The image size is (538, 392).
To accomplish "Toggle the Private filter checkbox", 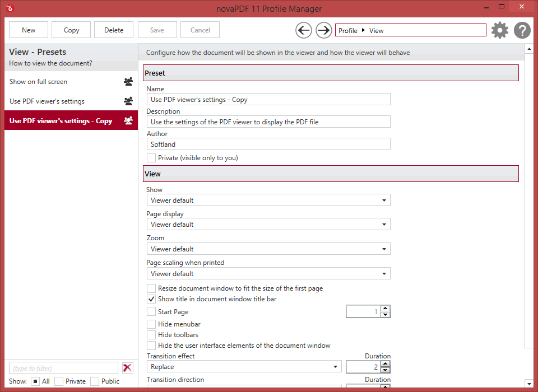I will tap(59, 381).
